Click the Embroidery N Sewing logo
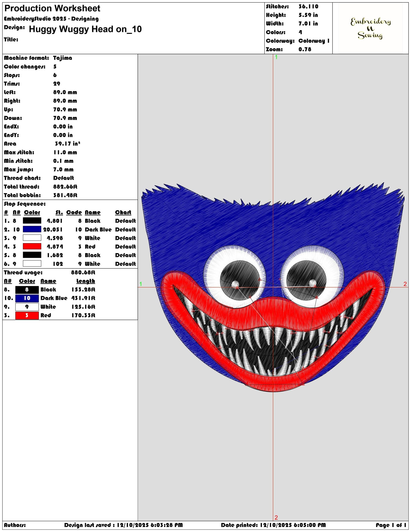Viewport: 411px width, 532px height. tap(370, 28)
